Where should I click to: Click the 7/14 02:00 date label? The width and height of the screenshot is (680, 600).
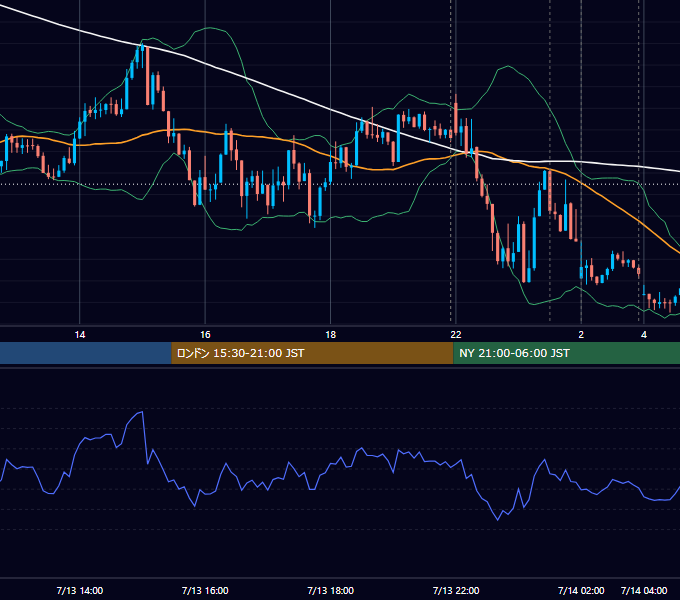(581, 590)
